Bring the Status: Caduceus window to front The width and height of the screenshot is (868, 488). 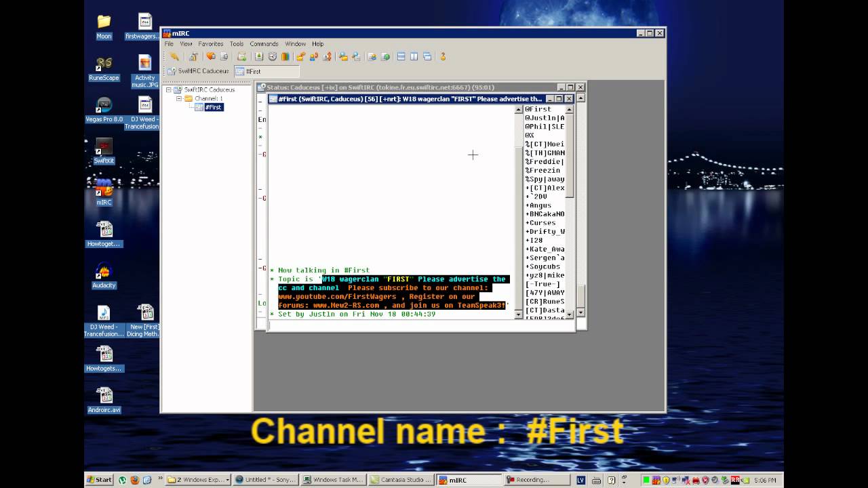coord(406,87)
